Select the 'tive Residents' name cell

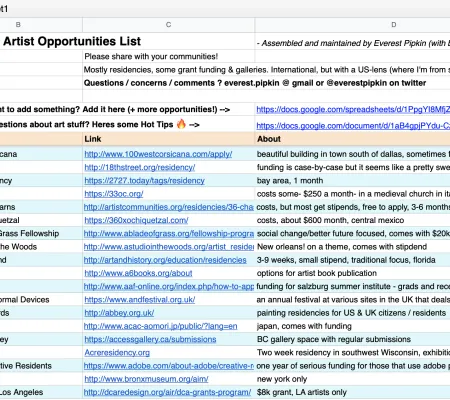coord(41,366)
